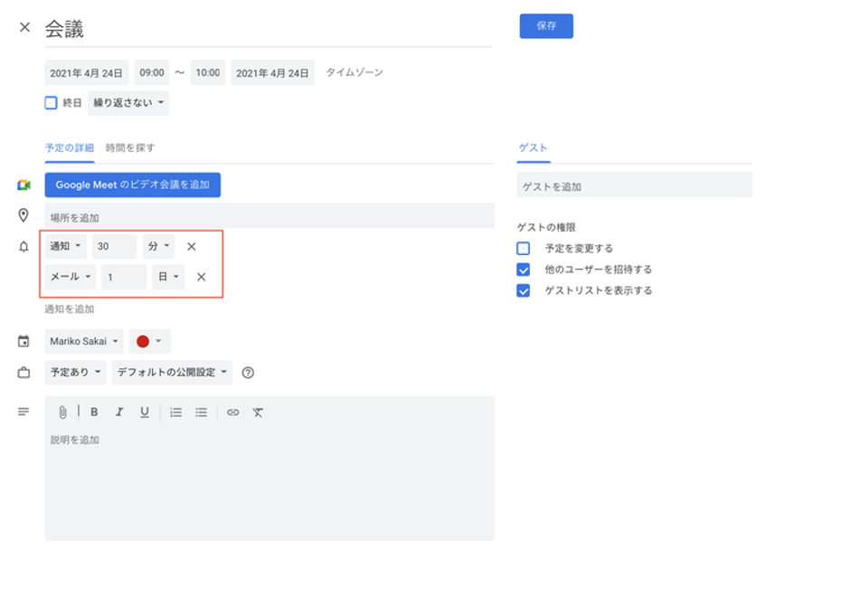Open the 通知 notification type dropdown
The image size is (868, 606).
(65, 247)
